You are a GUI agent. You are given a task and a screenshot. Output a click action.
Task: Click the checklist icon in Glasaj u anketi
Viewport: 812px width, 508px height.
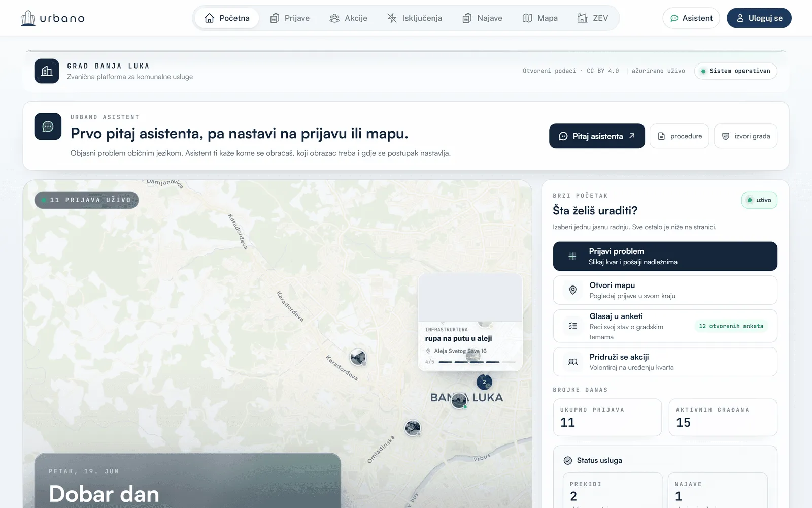(x=573, y=326)
